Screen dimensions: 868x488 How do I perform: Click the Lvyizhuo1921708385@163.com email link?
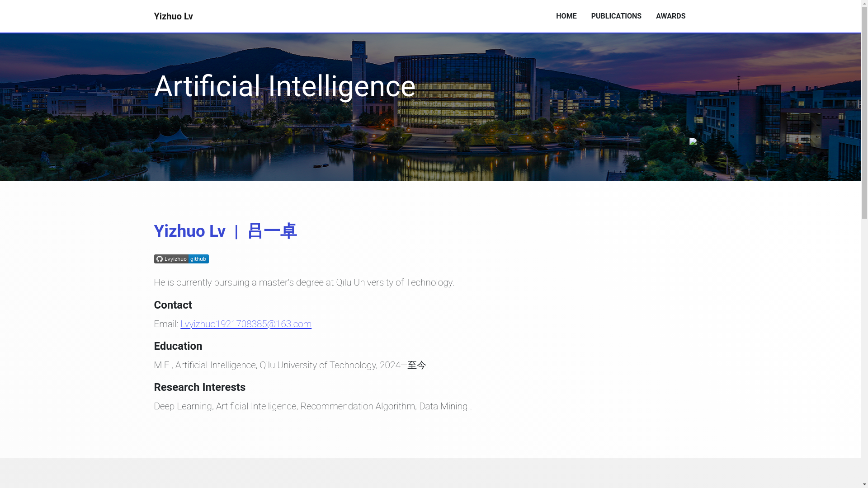246,324
